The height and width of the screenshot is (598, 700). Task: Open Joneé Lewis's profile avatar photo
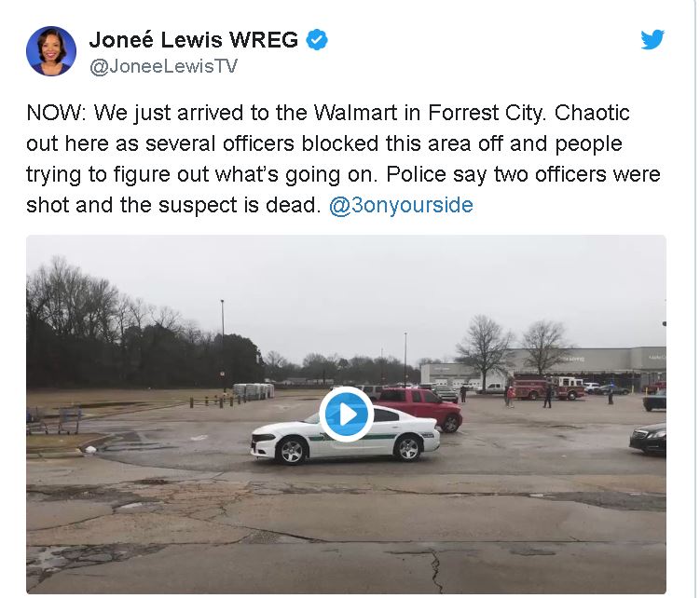pos(51,51)
